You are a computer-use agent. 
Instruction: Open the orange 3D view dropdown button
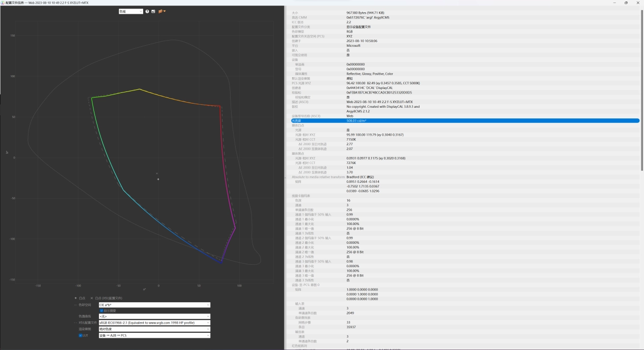tap(162, 11)
